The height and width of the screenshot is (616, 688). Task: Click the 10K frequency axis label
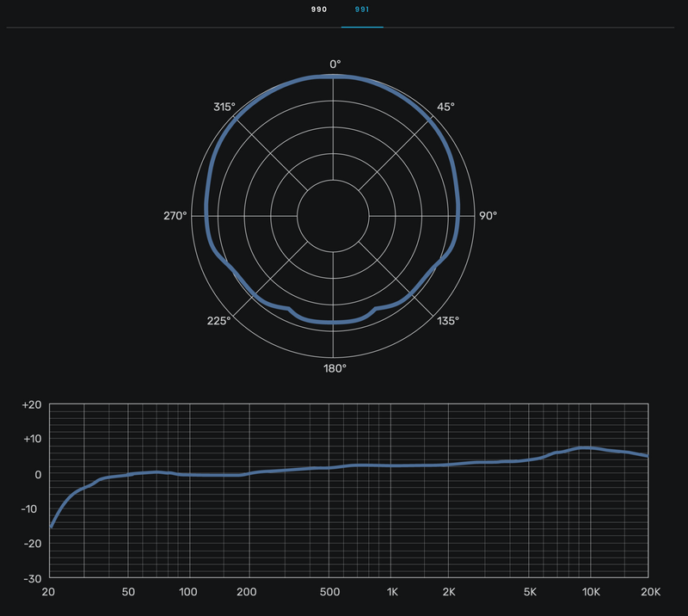click(x=590, y=592)
